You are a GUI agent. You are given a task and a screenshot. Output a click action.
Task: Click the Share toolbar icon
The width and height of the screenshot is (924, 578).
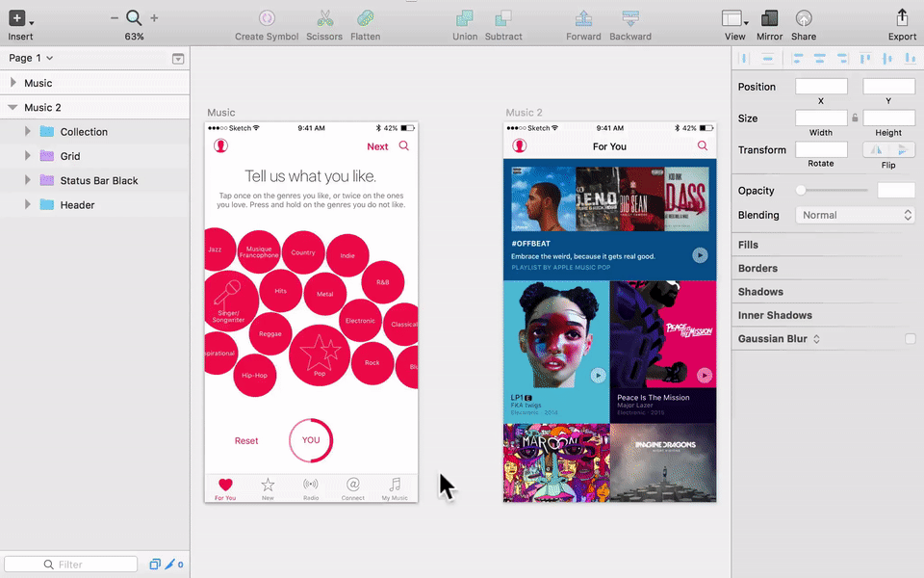803,18
